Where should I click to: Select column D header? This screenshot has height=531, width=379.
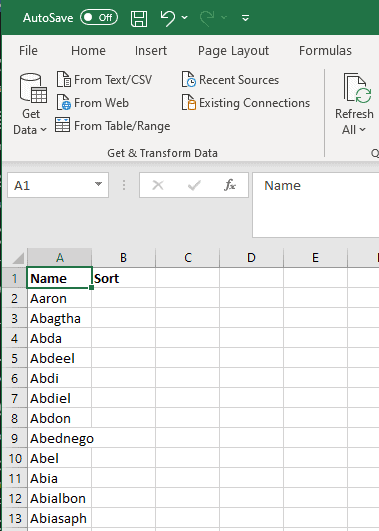[x=251, y=258]
